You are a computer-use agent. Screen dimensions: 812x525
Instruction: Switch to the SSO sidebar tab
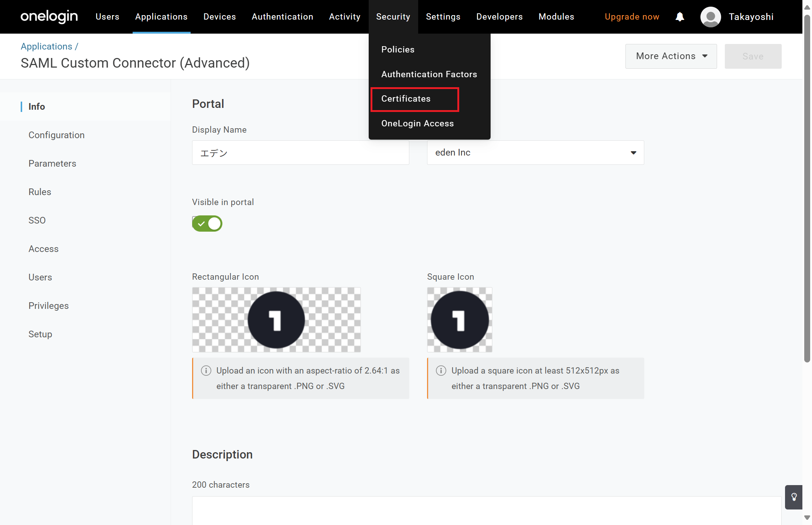point(37,220)
